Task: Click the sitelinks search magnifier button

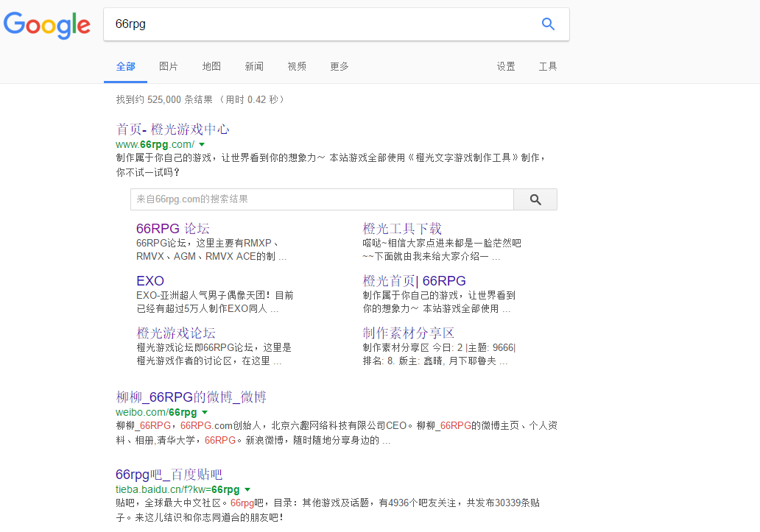Action: pyautogui.click(x=535, y=199)
